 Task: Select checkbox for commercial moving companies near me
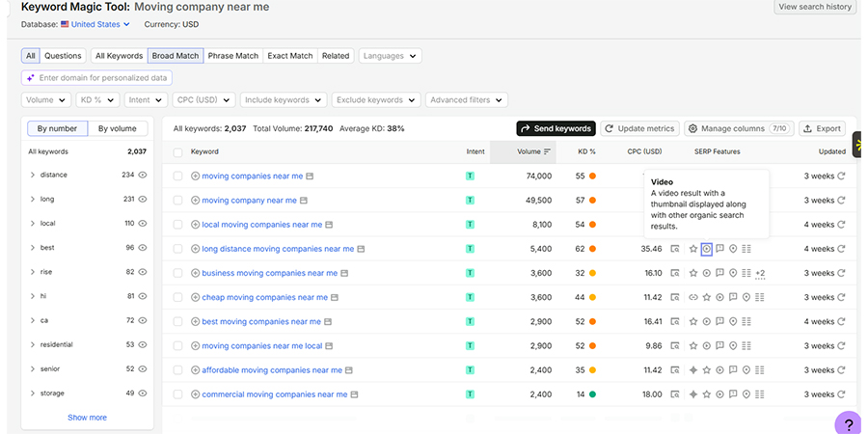177,394
